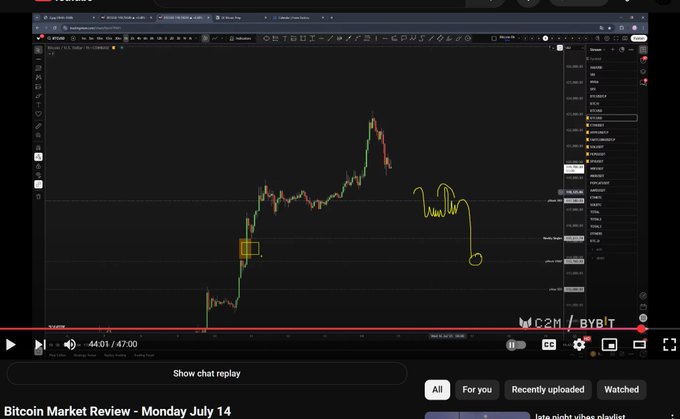Open browser profile avatar

click(x=634, y=28)
